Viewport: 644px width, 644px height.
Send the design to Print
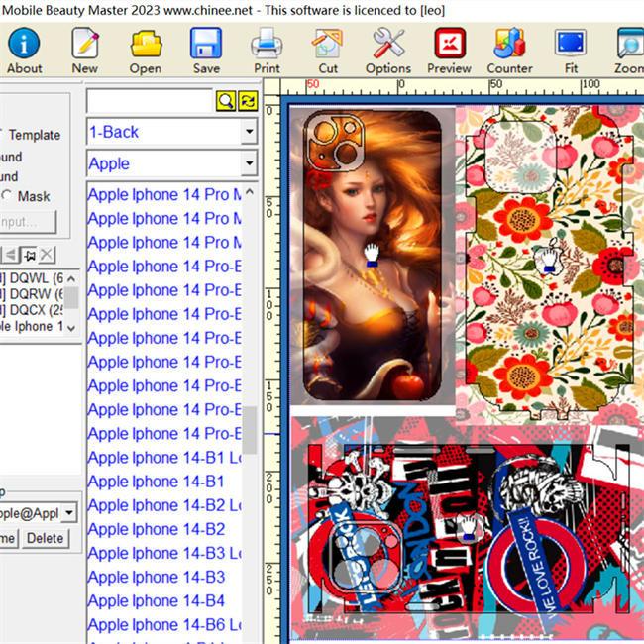(267, 51)
